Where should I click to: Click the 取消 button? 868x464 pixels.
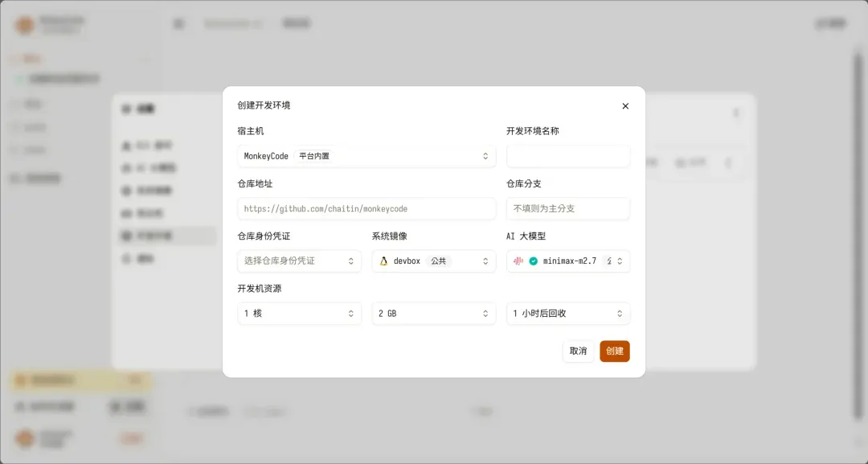(578, 351)
